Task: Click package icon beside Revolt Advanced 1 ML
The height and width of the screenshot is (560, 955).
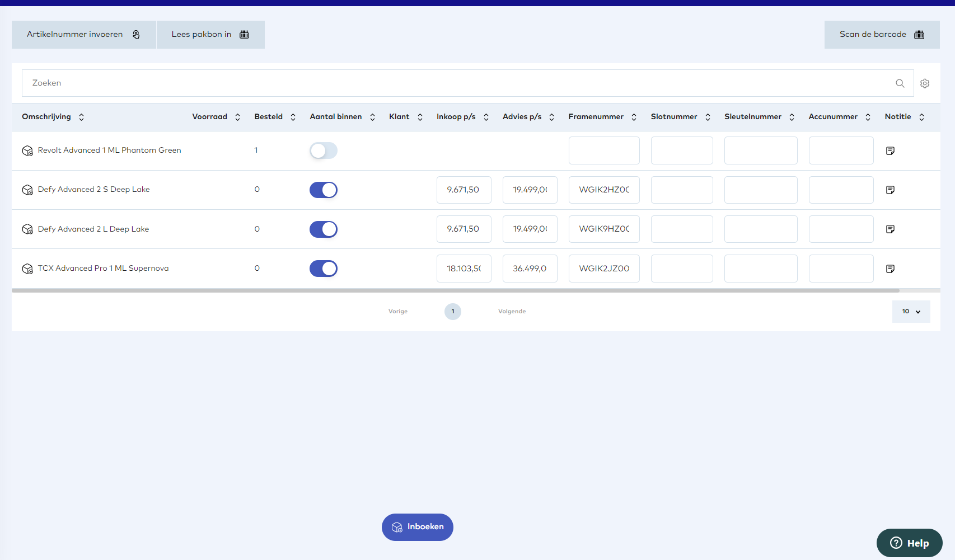Action: (x=27, y=150)
